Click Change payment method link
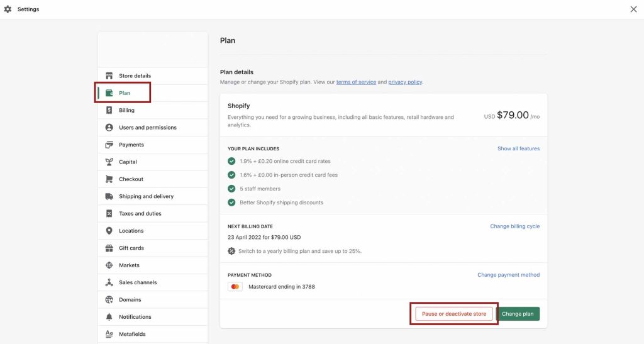This screenshot has height=344, width=644. (x=508, y=275)
